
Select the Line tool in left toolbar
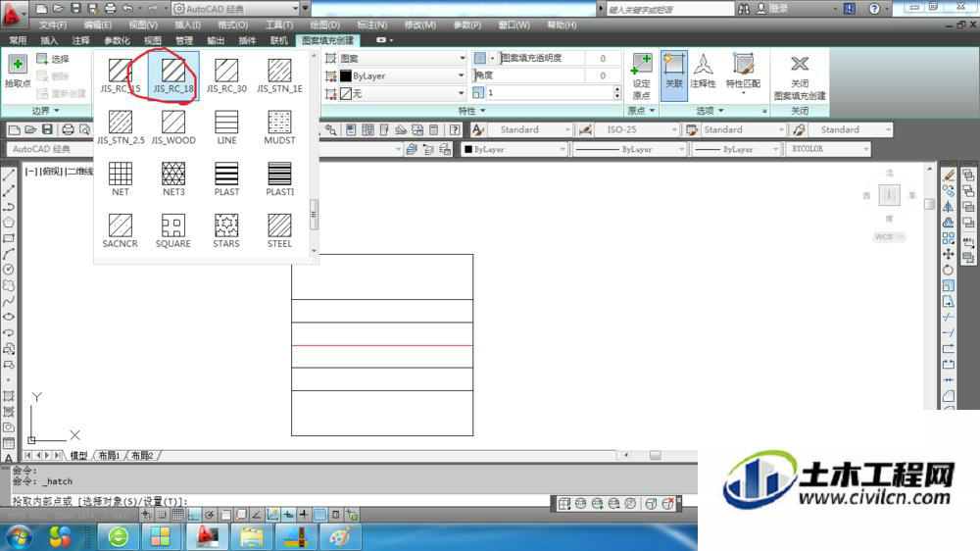pos(9,175)
